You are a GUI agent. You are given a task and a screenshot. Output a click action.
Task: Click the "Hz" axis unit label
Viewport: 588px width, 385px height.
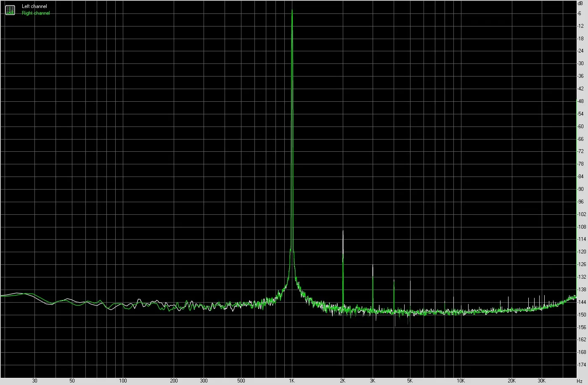coord(580,381)
